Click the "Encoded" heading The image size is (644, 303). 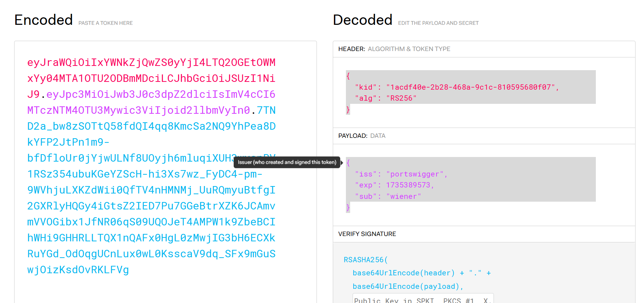pyautogui.click(x=44, y=20)
